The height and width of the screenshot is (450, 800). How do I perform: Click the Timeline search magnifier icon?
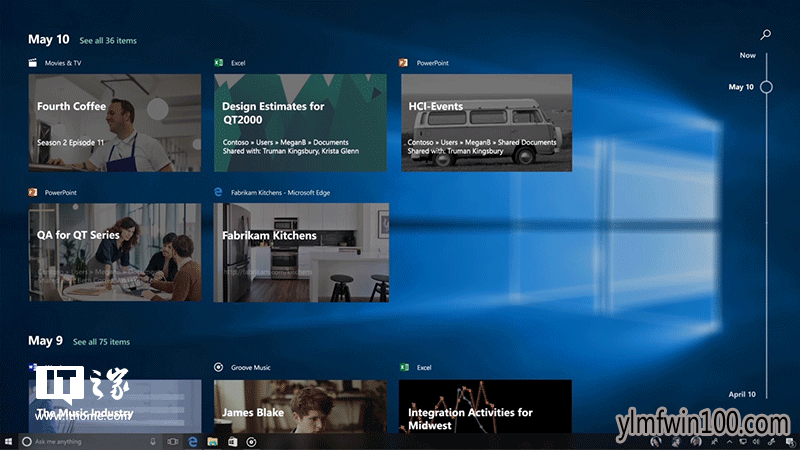[765, 35]
